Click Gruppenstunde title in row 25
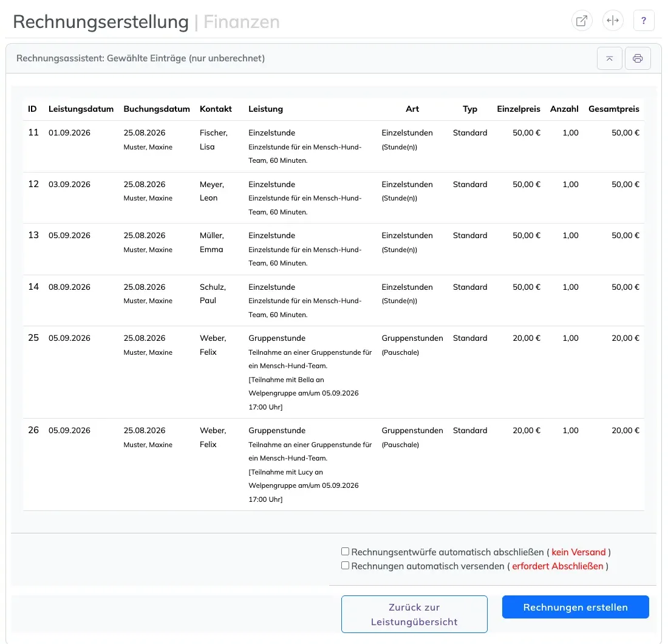 [277, 338]
